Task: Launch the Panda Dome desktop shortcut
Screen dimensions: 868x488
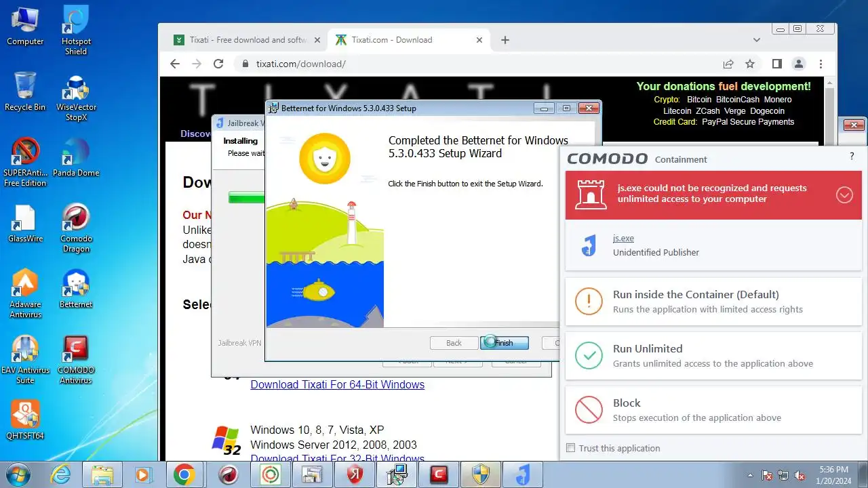Action: [x=76, y=158]
